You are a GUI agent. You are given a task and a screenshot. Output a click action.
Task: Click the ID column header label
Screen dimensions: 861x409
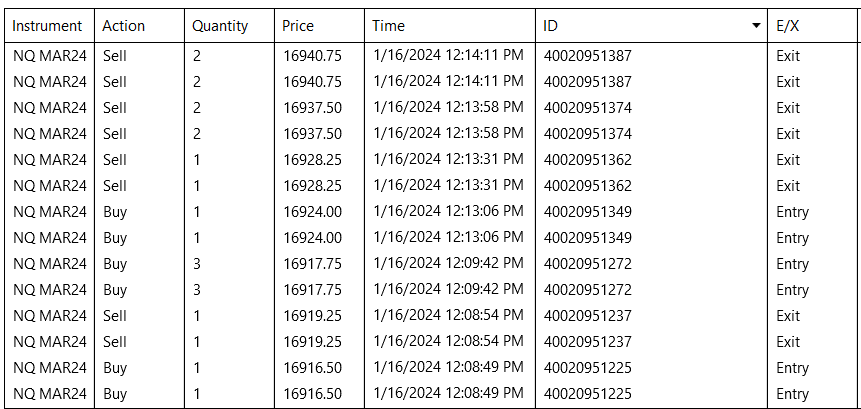click(551, 25)
